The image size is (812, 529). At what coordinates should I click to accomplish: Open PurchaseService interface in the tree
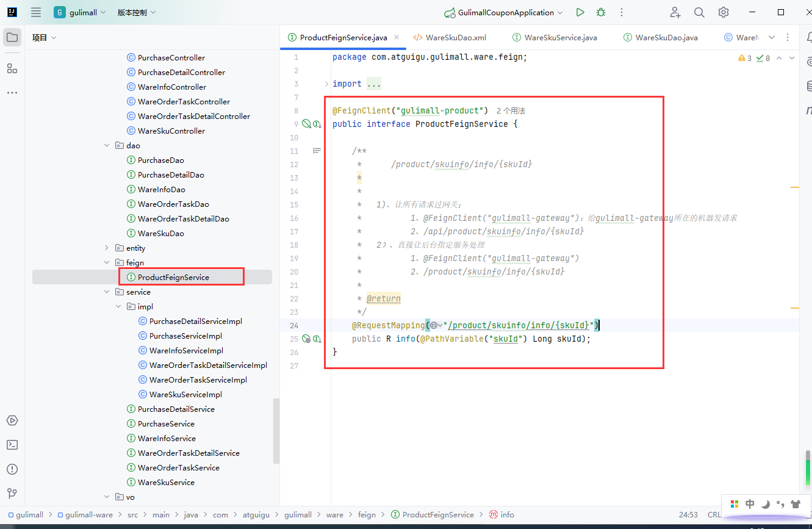(166, 423)
